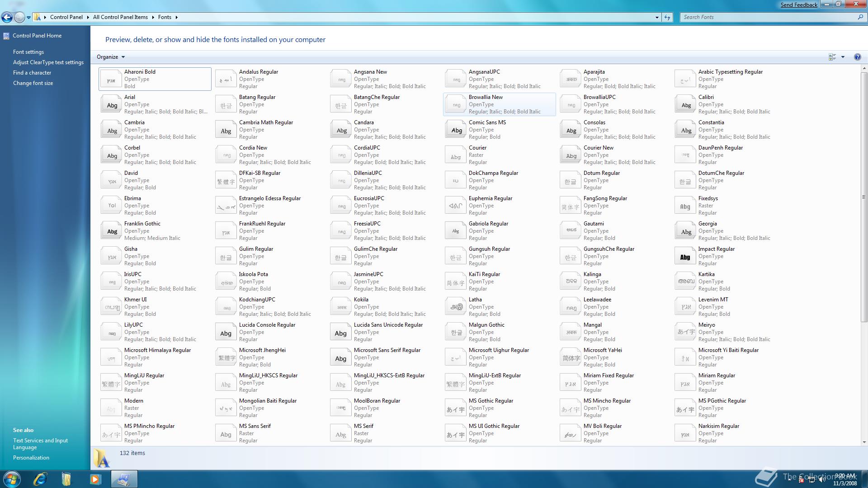Click the Cambria Math Regular icon
Image resolution: width=868 pixels, height=488 pixels.
(226, 130)
